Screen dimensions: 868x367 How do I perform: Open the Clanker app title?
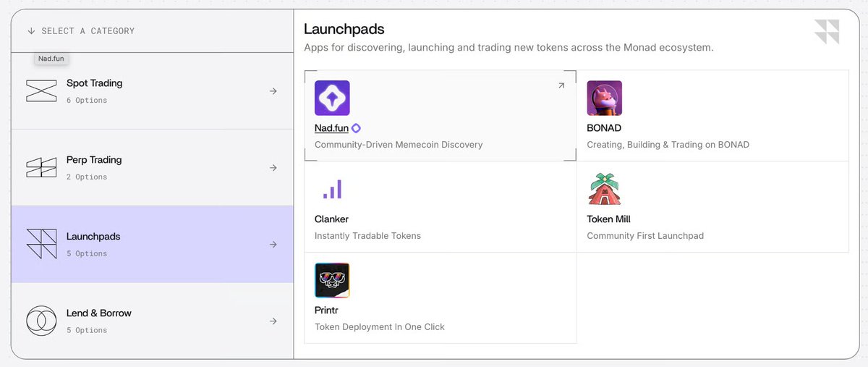(x=331, y=219)
